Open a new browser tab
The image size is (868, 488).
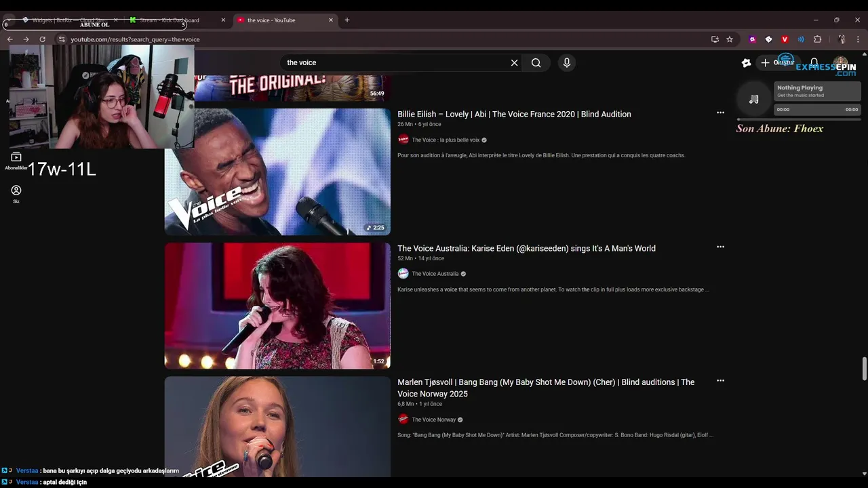click(347, 20)
